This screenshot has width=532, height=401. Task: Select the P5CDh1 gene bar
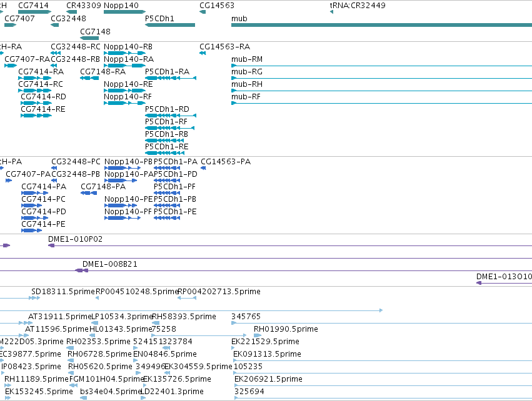click(170, 25)
